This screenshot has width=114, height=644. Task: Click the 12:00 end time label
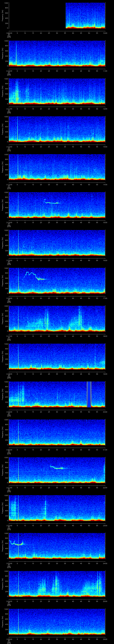pos(105,109)
